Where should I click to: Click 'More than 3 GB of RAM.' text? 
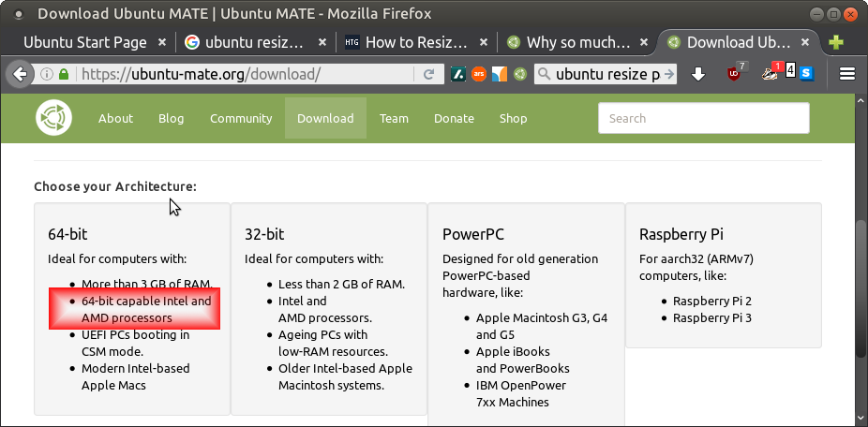coord(147,285)
